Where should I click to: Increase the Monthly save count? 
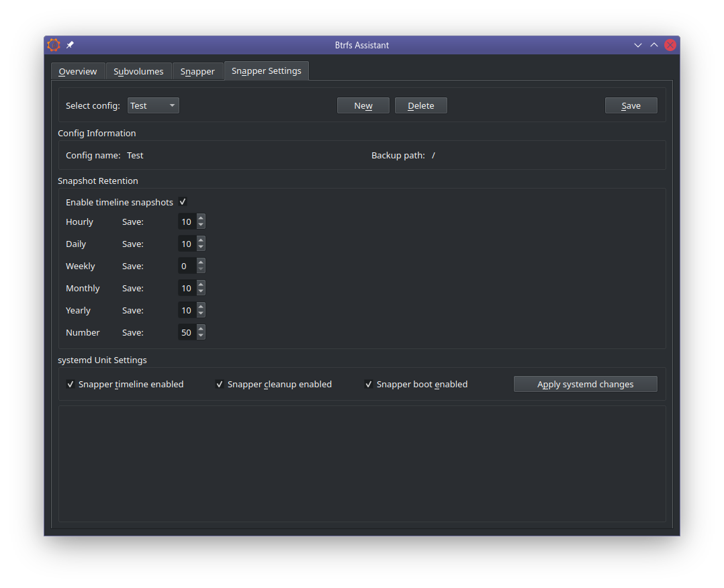[x=200, y=285]
